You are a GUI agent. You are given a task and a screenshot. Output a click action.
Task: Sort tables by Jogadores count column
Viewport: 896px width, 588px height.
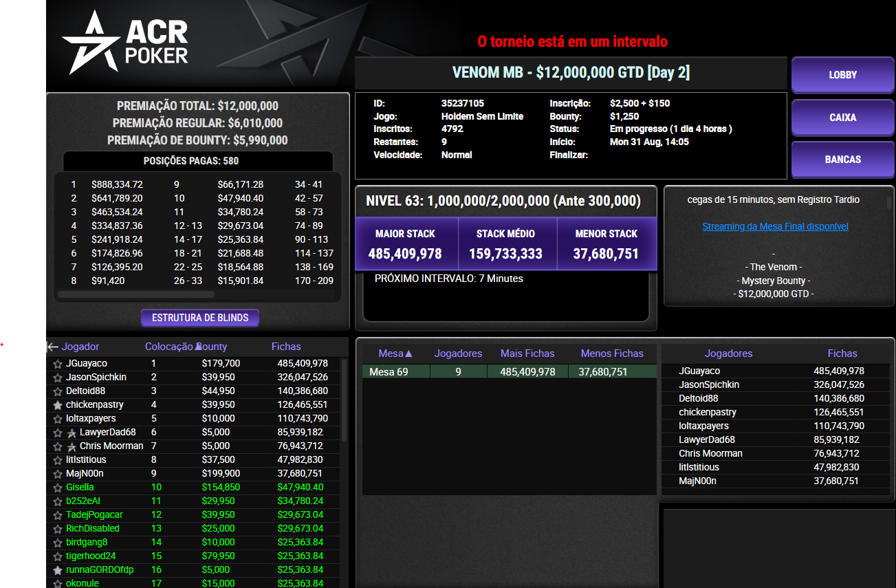459,353
